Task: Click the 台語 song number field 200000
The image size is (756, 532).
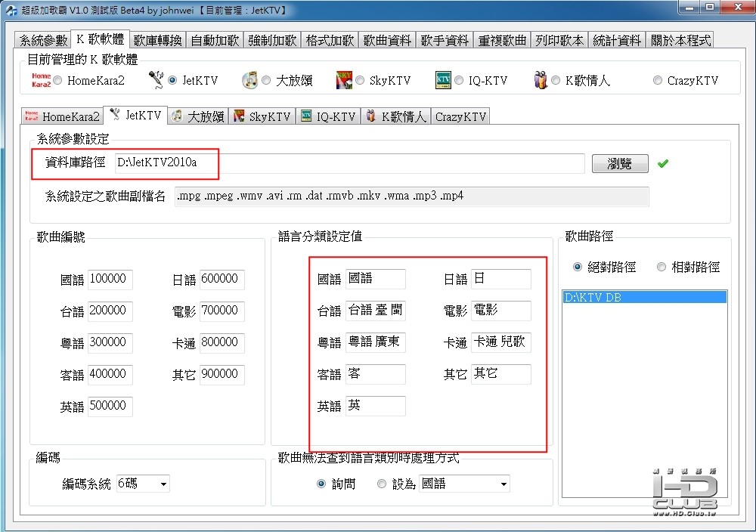Action: [110, 311]
